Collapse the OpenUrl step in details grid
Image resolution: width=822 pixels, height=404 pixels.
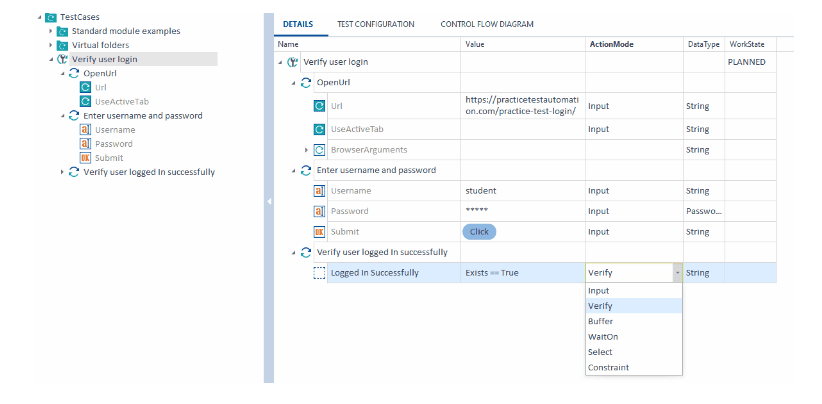coord(294,83)
